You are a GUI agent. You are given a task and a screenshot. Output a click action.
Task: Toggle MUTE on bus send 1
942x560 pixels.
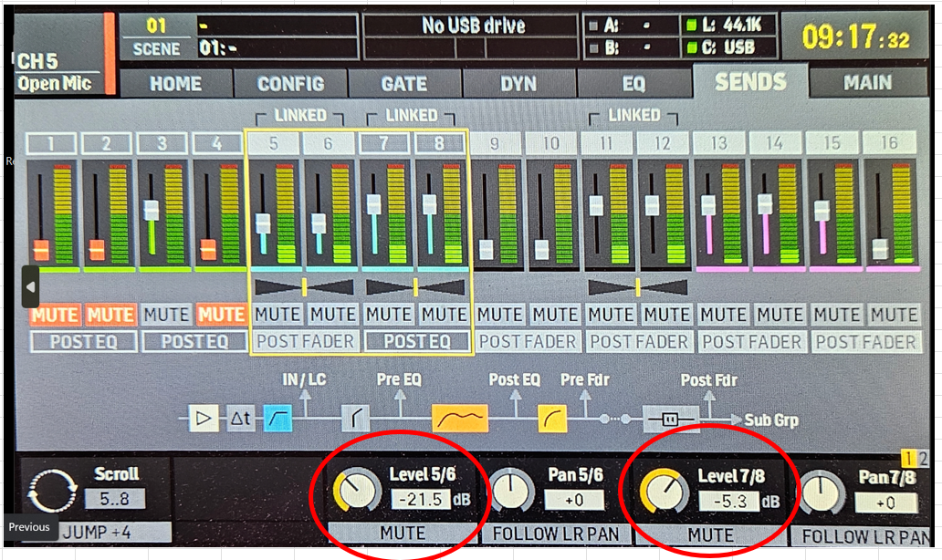55,315
